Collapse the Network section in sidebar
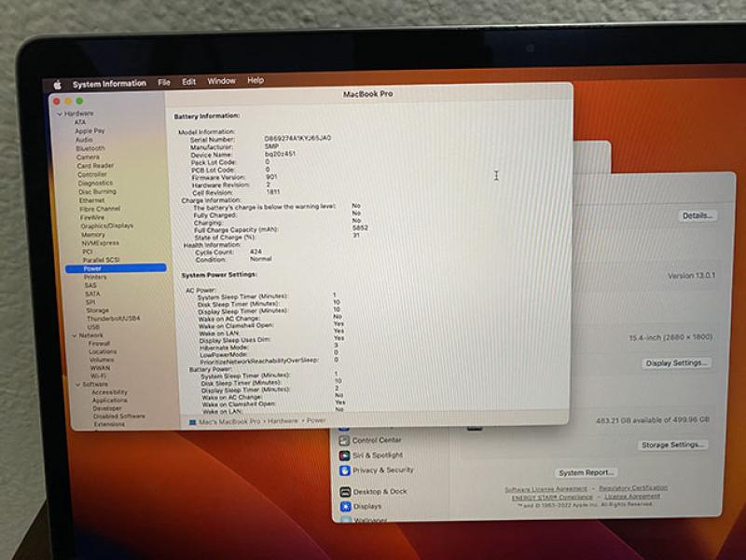This screenshot has width=746, height=560. point(75,335)
